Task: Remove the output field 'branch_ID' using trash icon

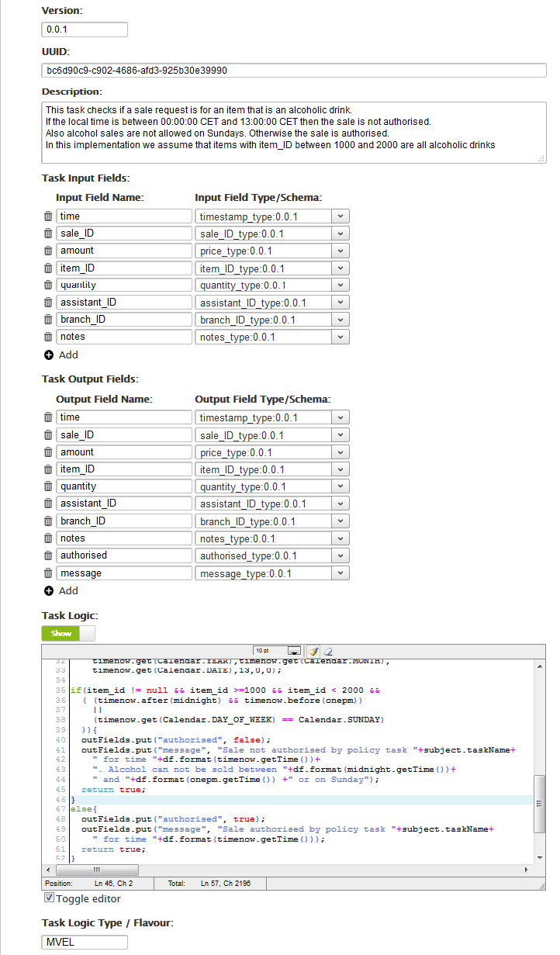Action: (x=48, y=521)
